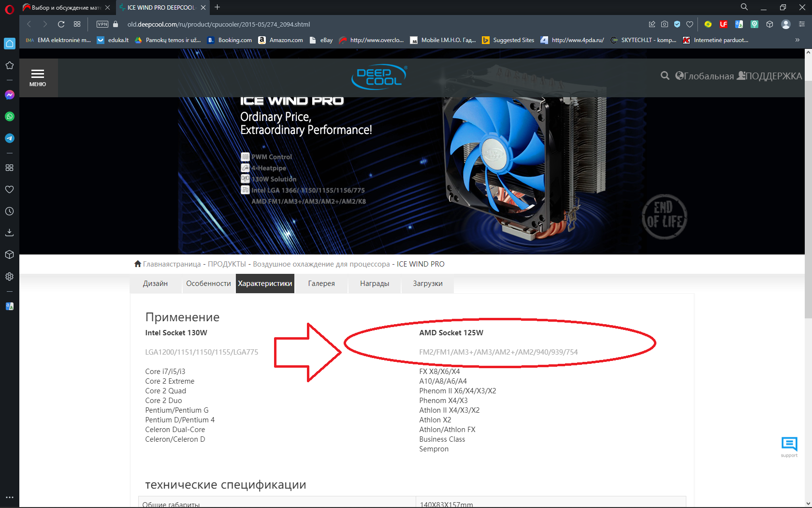
Task: Open the eduka.lt bookmark
Action: (x=113, y=40)
